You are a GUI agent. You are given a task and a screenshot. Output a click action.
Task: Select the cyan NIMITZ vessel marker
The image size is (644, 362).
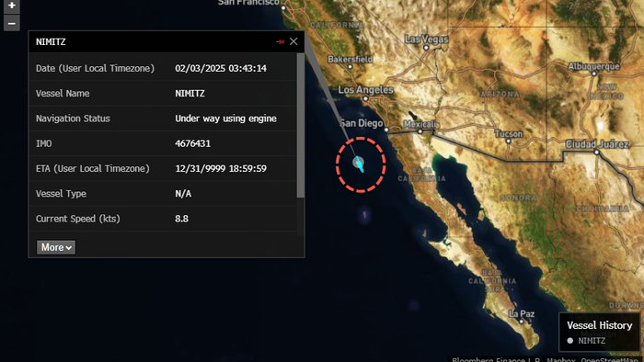pos(361,164)
